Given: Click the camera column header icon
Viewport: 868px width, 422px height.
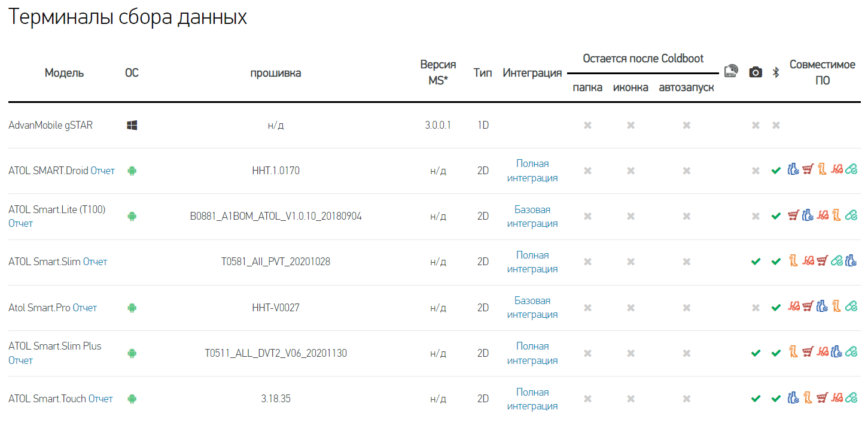Looking at the screenshot, I should click(756, 72).
